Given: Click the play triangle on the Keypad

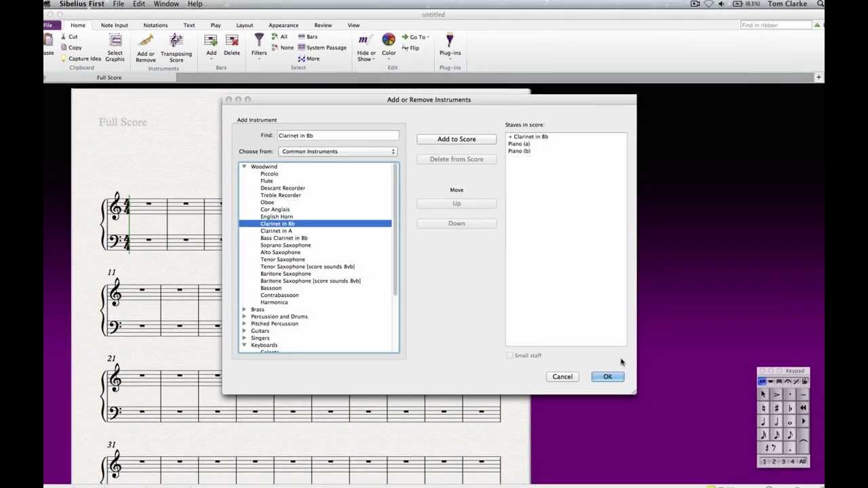Looking at the screenshot, I should (x=803, y=422).
